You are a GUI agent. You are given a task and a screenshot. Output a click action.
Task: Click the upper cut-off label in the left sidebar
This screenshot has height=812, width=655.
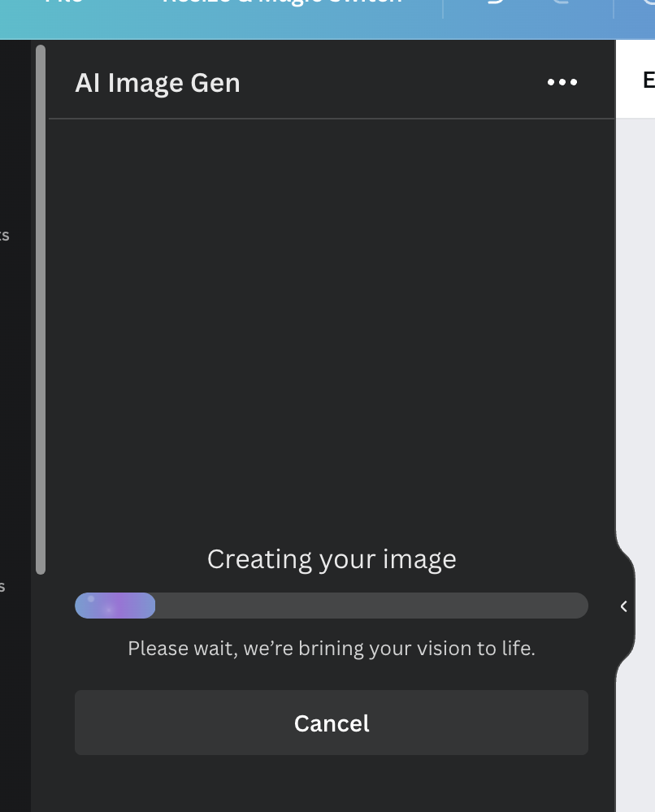coord(4,236)
